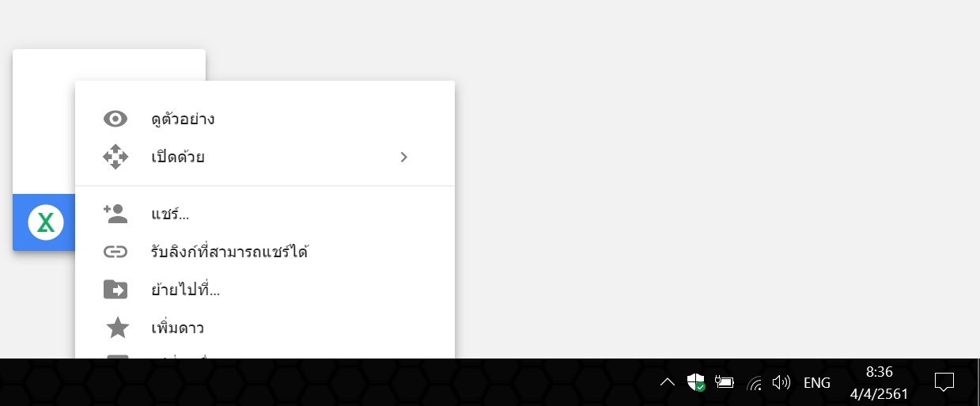
Task: Click the chain link icon
Action: tap(115, 252)
